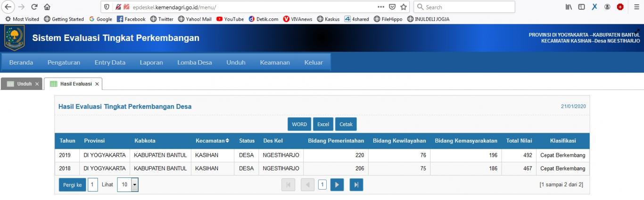Open the YouTube bookmark
Screen dimensions: 644x200
pyautogui.click(x=230, y=19)
